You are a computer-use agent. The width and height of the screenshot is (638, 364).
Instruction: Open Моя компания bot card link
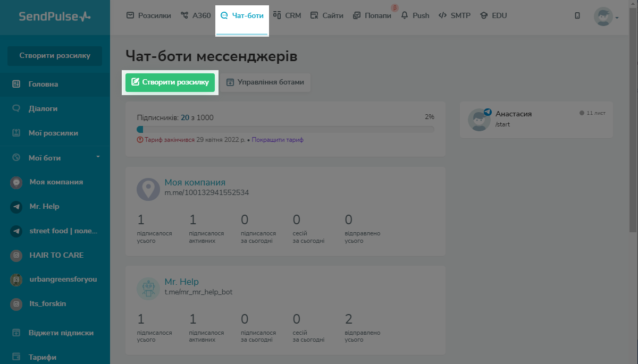point(195,182)
